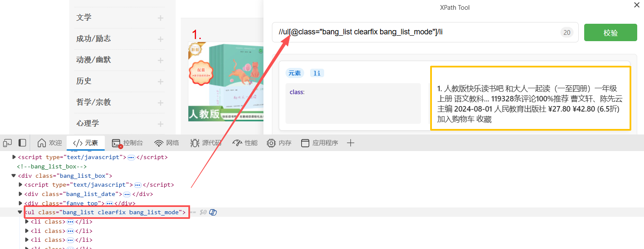Open the 心理学 category link

click(88, 123)
